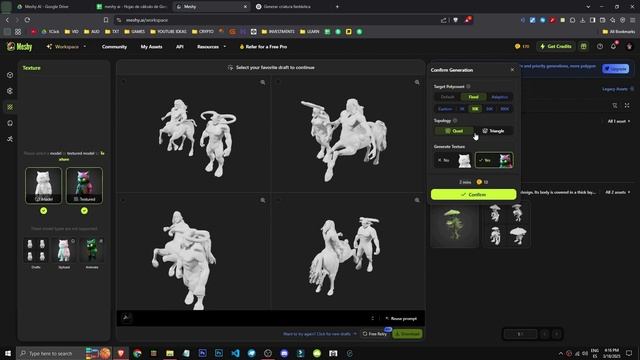Set polycount mode to Fixed
Image resolution: width=640 pixels, height=360 pixels.
coord(473,97)
